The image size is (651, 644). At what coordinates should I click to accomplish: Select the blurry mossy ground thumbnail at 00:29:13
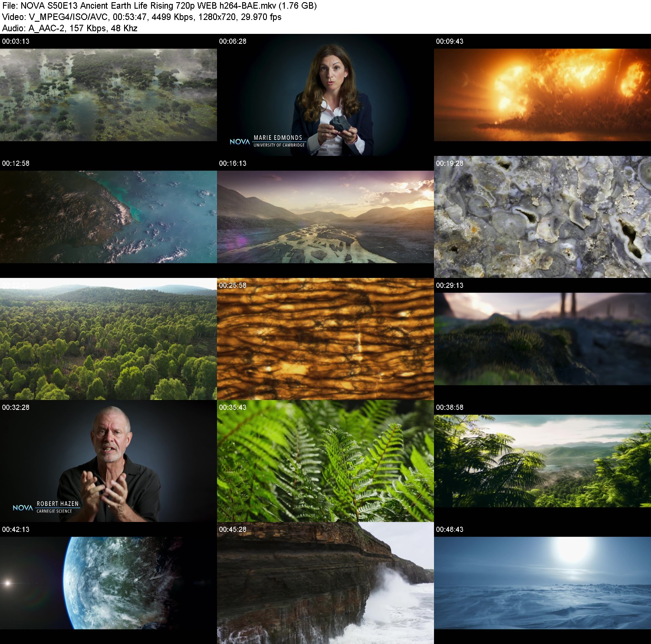point(542,339)
